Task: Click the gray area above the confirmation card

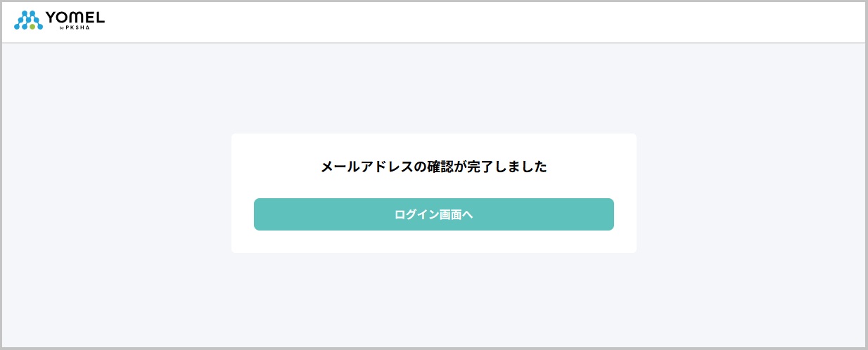Action: coord(434,88)
